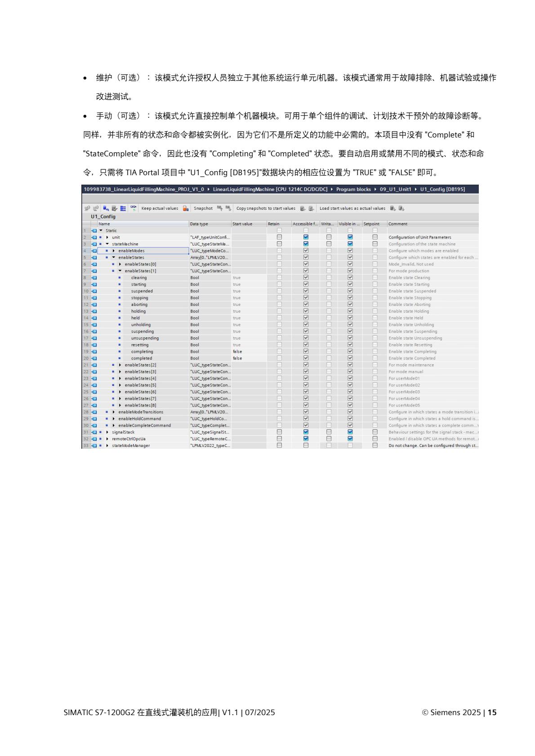Image resolution: width=535 pixels, height=756 pixels.
Task: Collapse the stateMachine tree node
Action: tap(107, 244)
